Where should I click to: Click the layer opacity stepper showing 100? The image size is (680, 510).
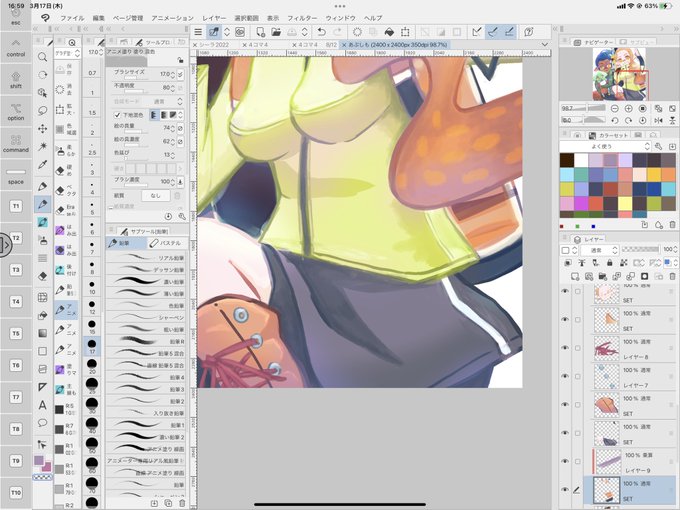click(676, 249)
